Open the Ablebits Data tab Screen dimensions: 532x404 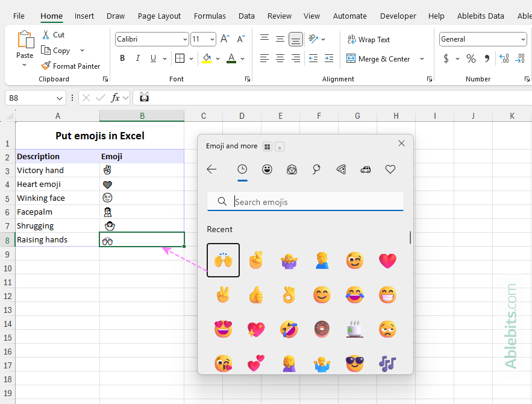(480, 16)
